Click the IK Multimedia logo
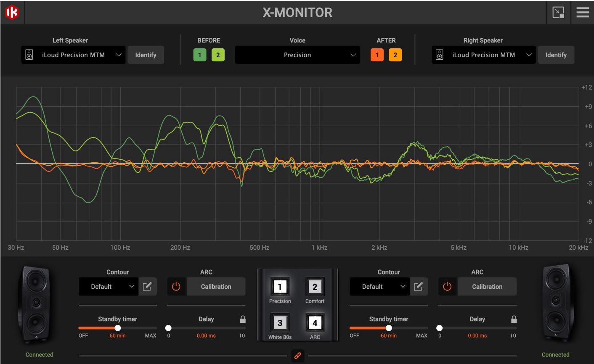Image resolution: width=594 pixels, height=364 pixels. coord(12,12)
